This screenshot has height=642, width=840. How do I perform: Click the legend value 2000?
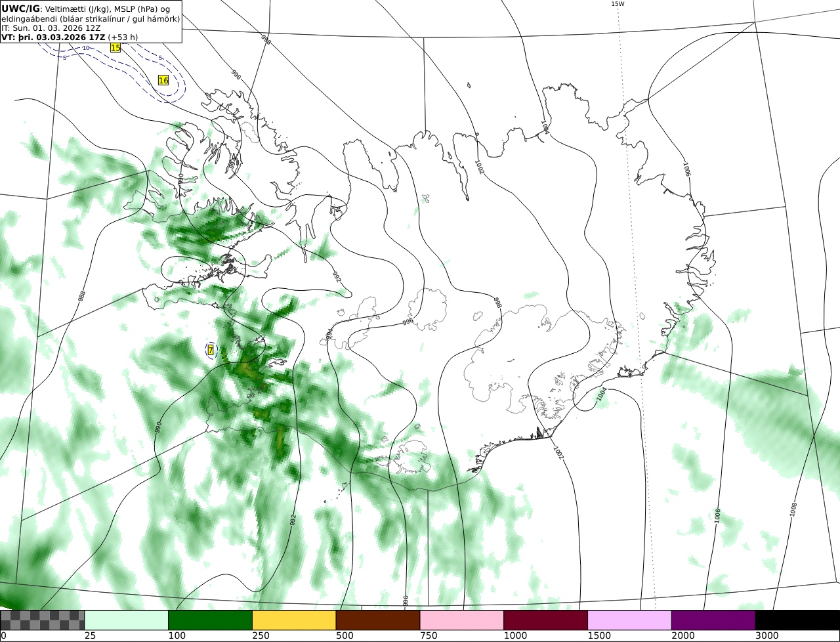point(683,636)
